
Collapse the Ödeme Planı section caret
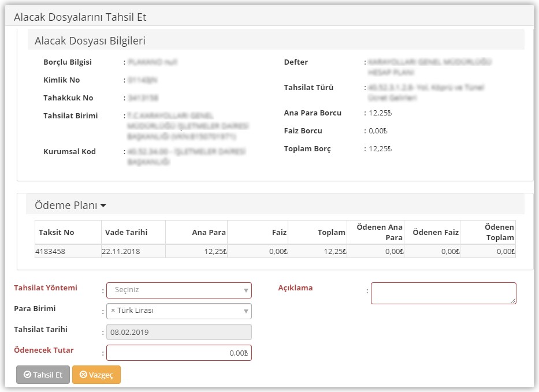103,206
